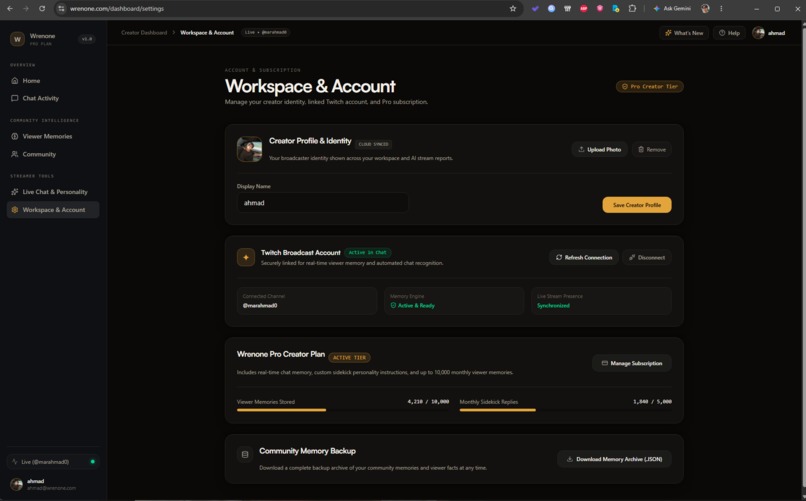Image resolution: width=806 pixels, height=501 pixels.
Task: Click the Monthly Sidekick Replies progress bar
Action: click(x=565, y=410)
